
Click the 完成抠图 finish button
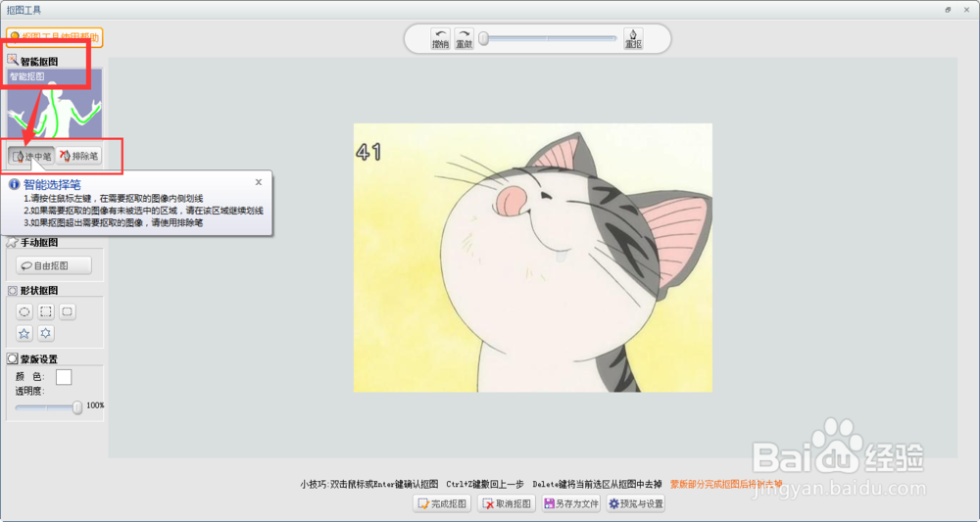(442, 503)
